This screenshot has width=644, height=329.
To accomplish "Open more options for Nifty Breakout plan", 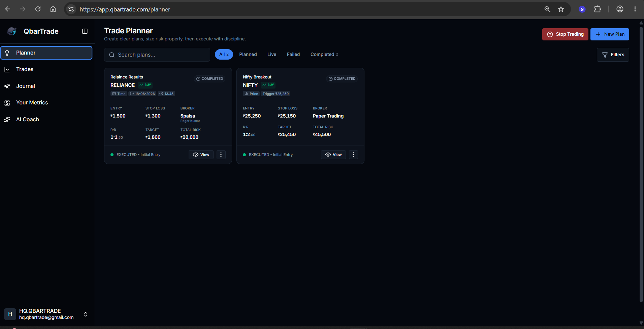I will tap(353, 155).
